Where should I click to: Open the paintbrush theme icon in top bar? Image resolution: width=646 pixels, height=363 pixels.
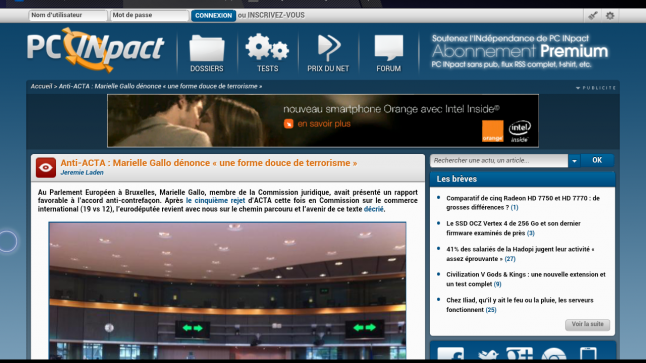click(x=593, y=16)
